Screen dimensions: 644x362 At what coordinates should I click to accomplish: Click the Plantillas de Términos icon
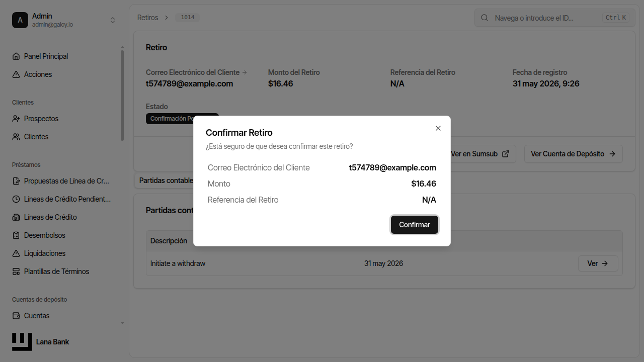(16, 271)
